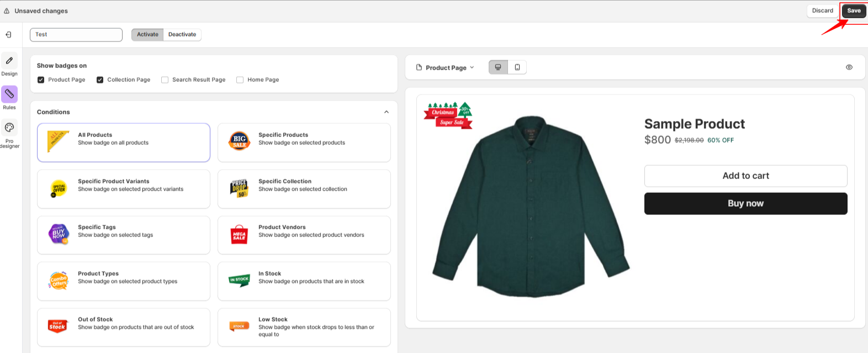Viewport: 868px width, 353px height.
Task: Click the Test badge name field
Action: [x=76, y=35]
